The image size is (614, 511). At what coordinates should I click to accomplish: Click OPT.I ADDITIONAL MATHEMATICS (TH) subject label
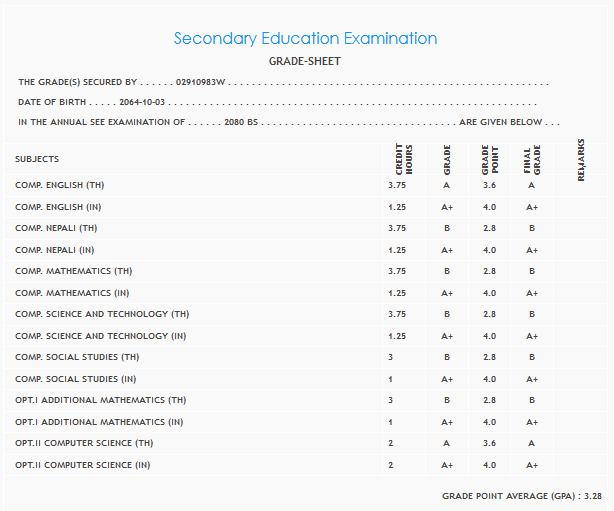click(100, 400)
